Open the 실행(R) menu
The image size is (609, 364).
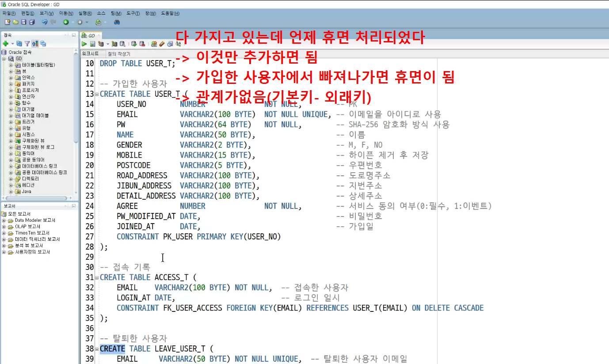tap(85, 13)
